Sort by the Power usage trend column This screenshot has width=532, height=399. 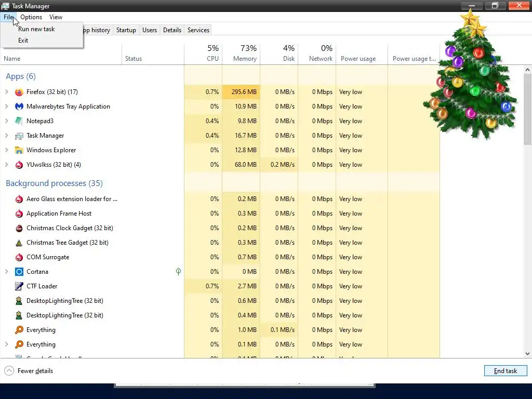tap(414, 54)
